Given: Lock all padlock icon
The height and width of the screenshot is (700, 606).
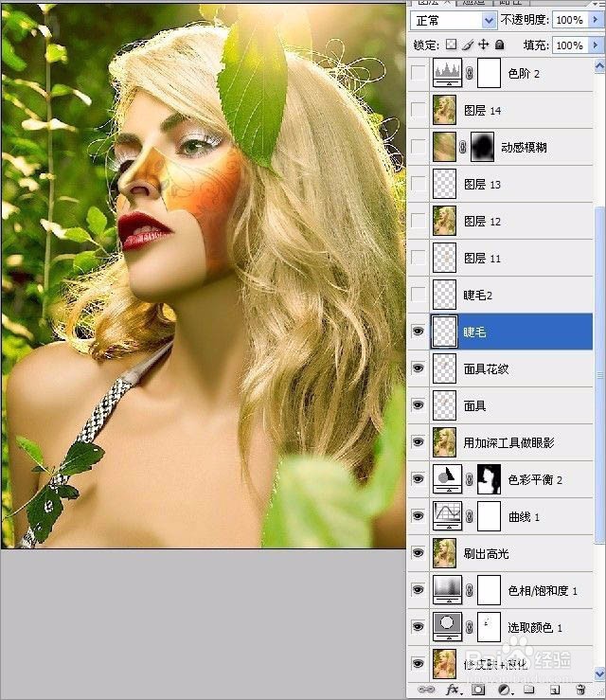Looking at the screenshot, I should [500, 45].
